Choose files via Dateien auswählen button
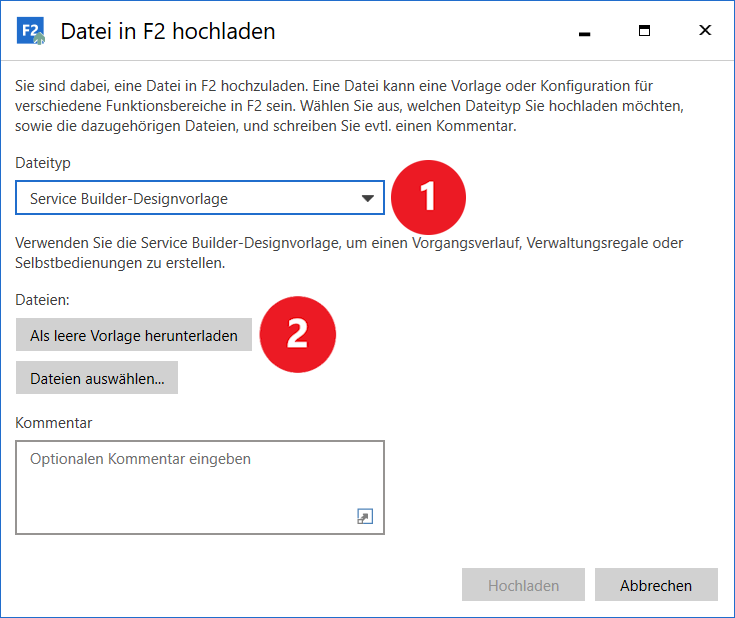 (97, 378)
